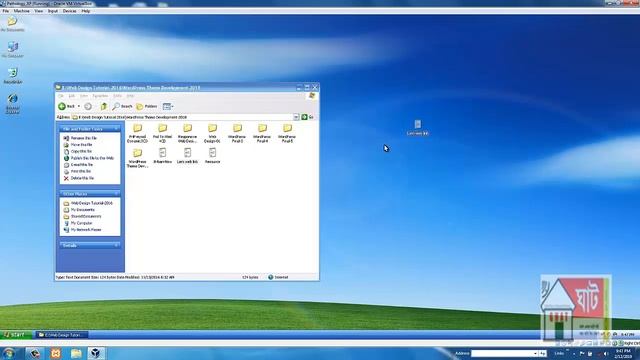
Task: Click Move this file link
Action: coord(81,144)
